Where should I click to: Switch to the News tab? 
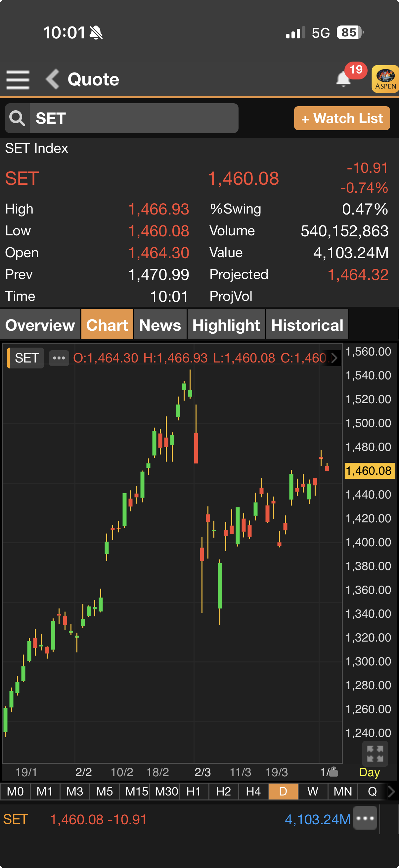pos(160,325)
